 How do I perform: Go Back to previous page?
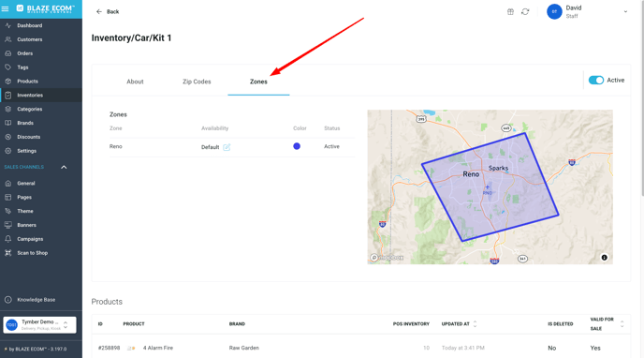pos(108,12)
